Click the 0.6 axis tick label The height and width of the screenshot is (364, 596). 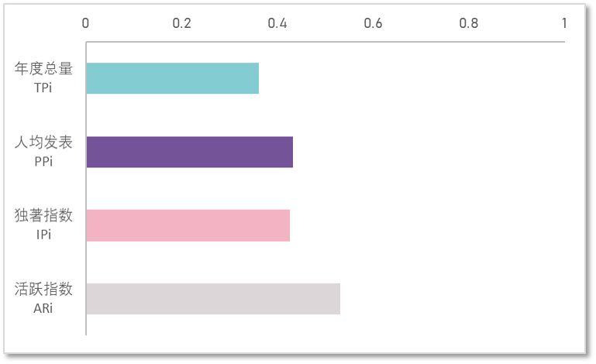tap(373, 23)
